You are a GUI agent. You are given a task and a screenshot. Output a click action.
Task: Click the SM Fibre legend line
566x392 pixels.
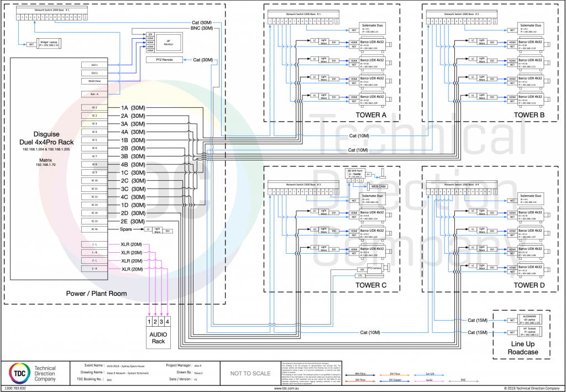click(360, 381)
